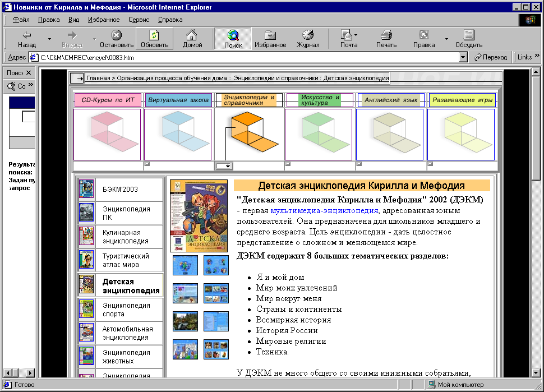Click Энциклопедия спорта cover icon
This screenshot has width=544, height=392.
(86, 309)
